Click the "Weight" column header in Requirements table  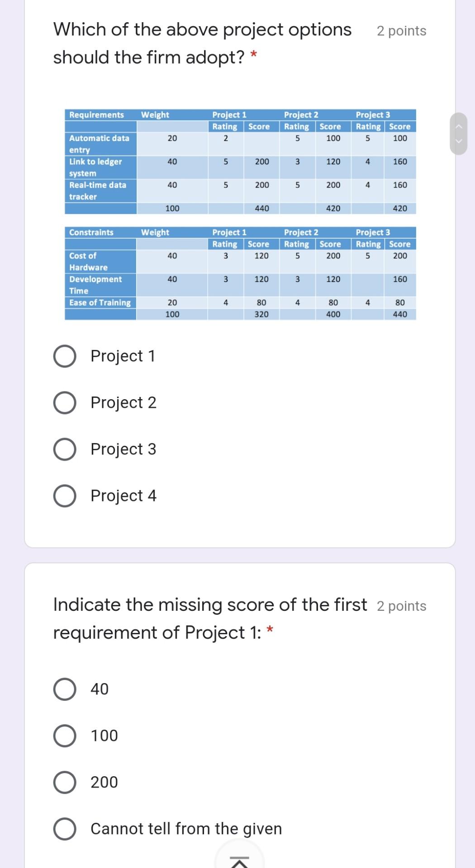click(x=154, y=115)
